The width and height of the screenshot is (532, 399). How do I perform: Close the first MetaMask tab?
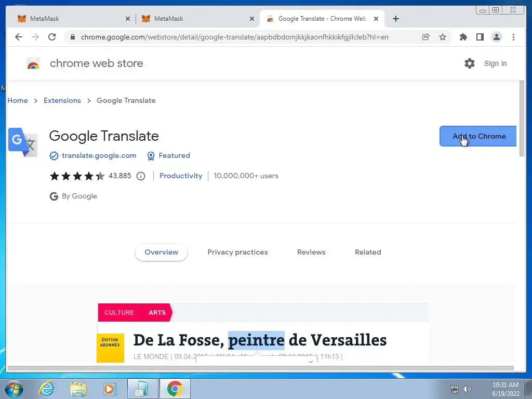[x=128, y=19]
